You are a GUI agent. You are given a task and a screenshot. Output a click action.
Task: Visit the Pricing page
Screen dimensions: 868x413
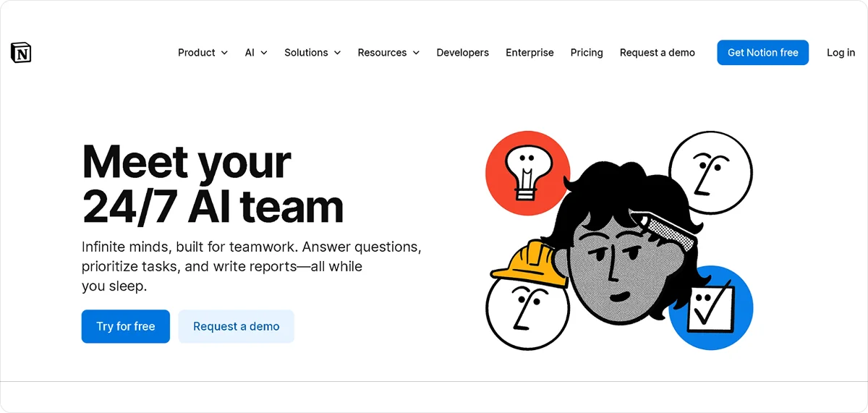pos(587,53)
